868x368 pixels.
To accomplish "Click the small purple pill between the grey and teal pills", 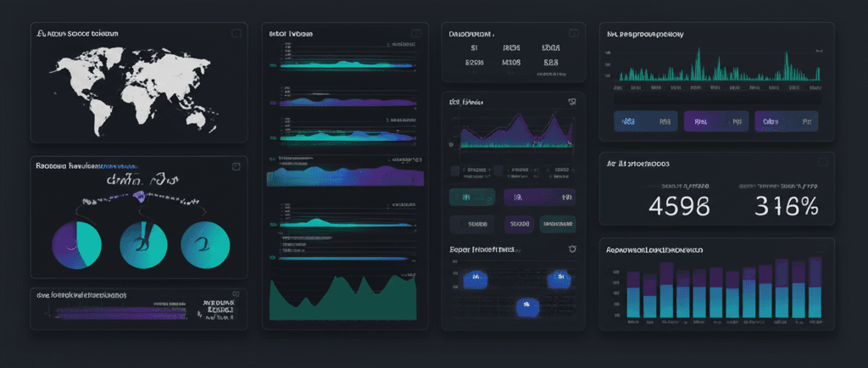I will tap(520, 224).
